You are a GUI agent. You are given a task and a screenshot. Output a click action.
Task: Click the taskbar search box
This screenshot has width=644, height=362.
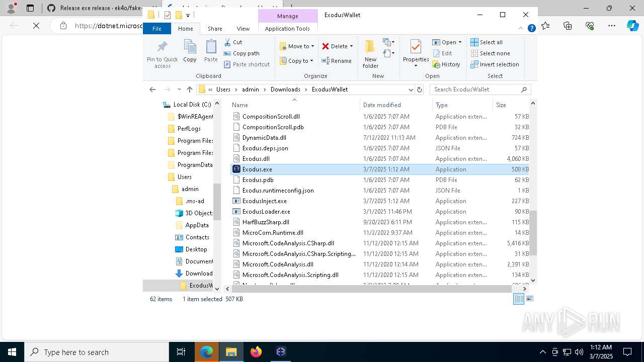pyautogui.click(x=97, y=352)
